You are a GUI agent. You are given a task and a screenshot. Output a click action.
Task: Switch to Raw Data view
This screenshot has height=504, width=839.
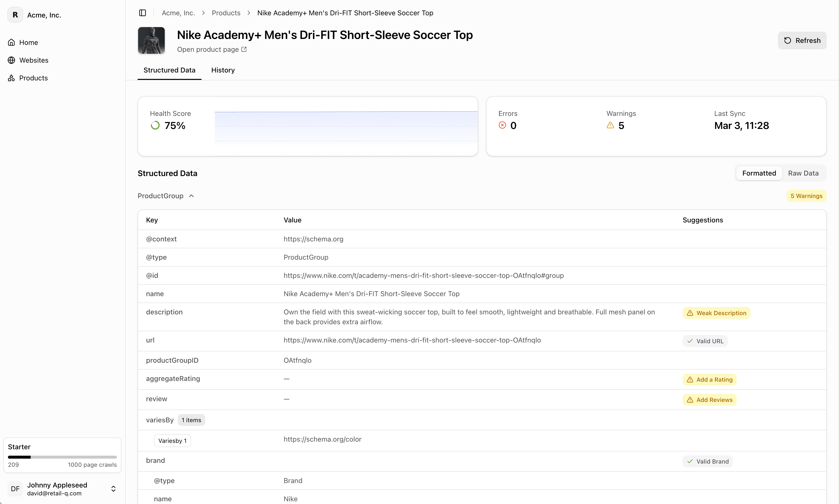pos(803,173)
